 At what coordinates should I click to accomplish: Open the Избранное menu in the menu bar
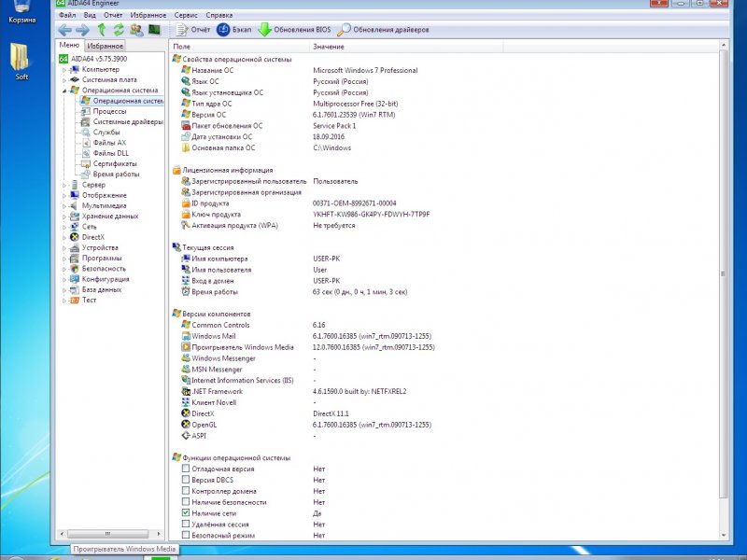click(x=148, y=15)
